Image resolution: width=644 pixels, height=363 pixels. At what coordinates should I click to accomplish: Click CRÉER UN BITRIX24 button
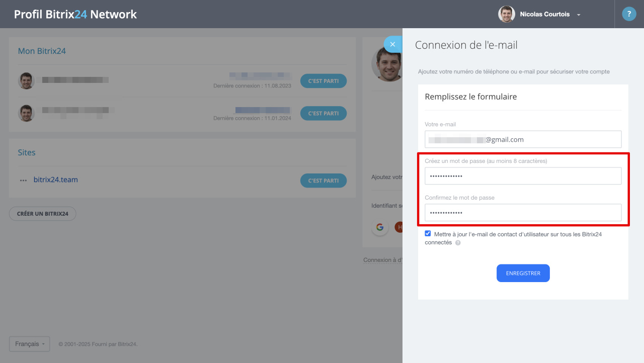42,214
